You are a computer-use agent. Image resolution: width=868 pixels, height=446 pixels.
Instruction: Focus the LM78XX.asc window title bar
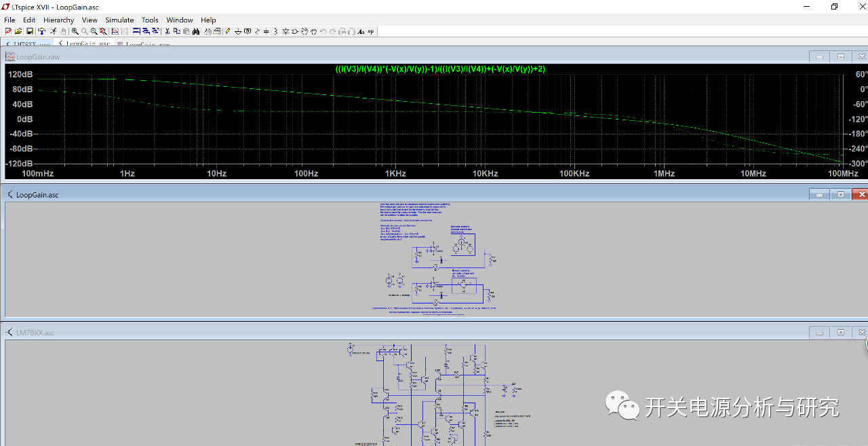tap(407, 333)
